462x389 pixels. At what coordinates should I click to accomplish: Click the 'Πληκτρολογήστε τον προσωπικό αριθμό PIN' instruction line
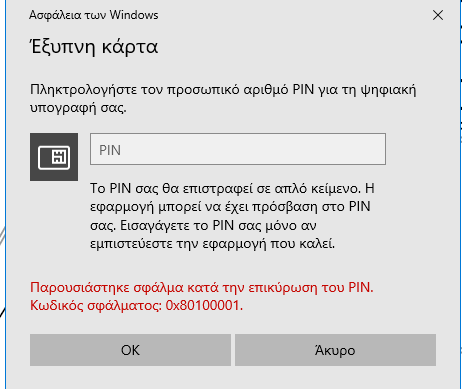coord(223,90)
